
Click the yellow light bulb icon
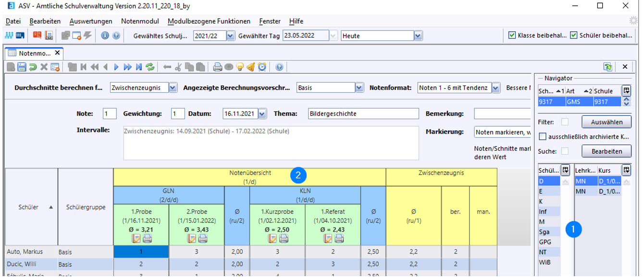coord(239,67)
